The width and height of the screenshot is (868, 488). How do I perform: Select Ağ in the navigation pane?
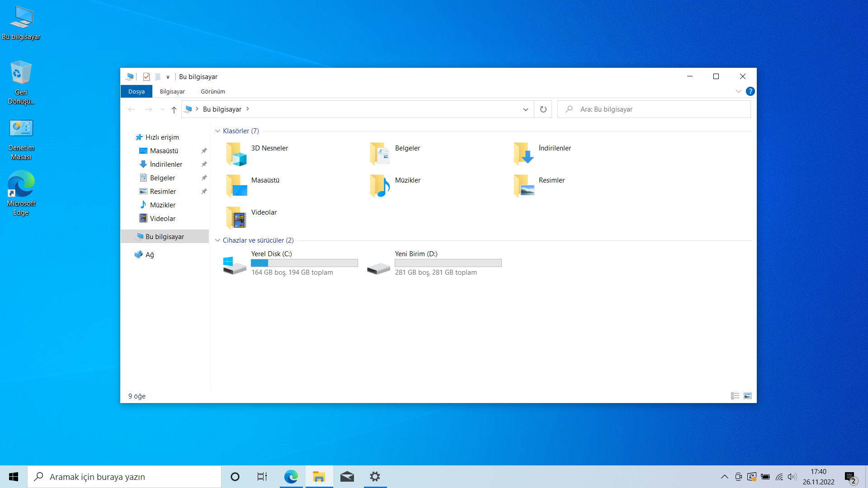point(150,255)
